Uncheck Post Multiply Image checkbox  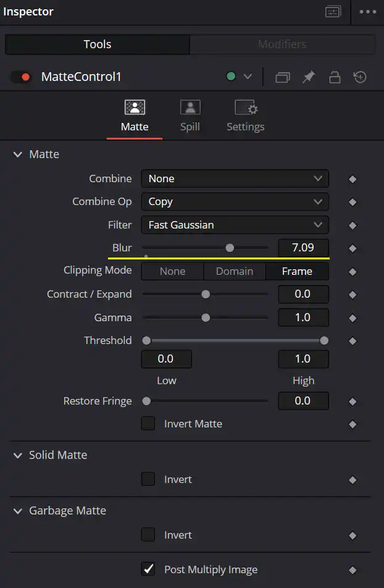tap(148, 569)
